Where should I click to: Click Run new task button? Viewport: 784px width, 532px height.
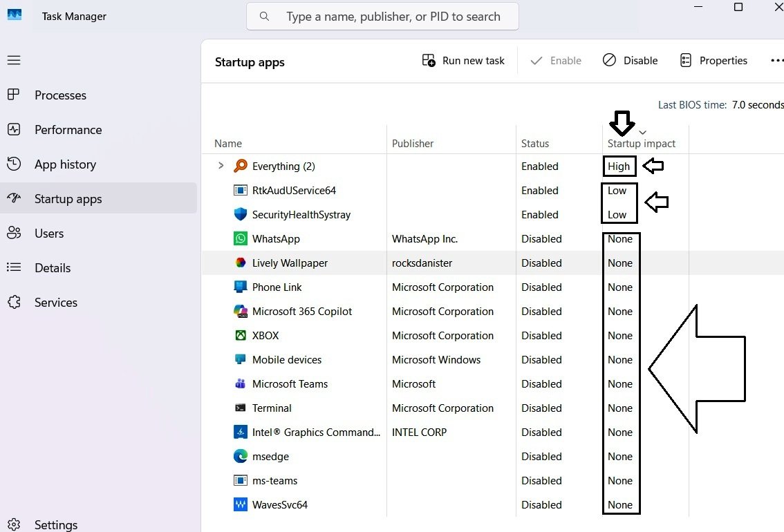pos(463,60)
